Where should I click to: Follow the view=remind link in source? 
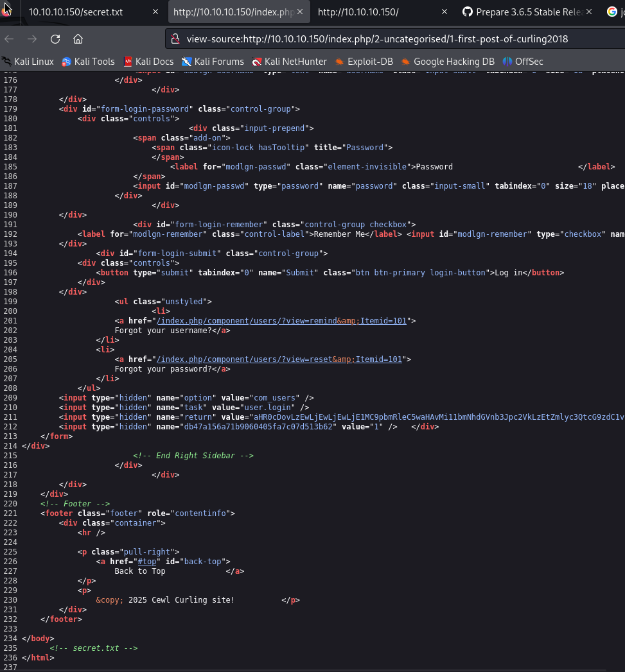pyautogui.click(x=281, y=321)
